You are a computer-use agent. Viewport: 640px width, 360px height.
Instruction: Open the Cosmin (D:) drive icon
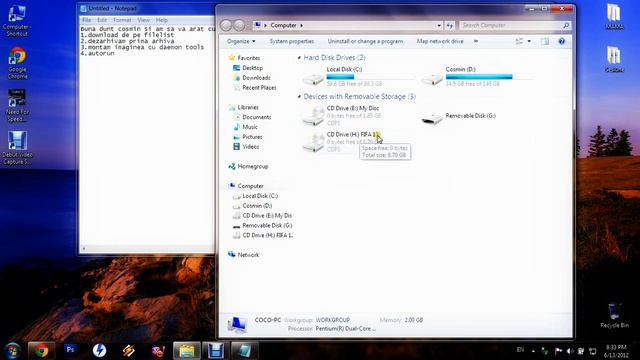click(x=432, y=79)
